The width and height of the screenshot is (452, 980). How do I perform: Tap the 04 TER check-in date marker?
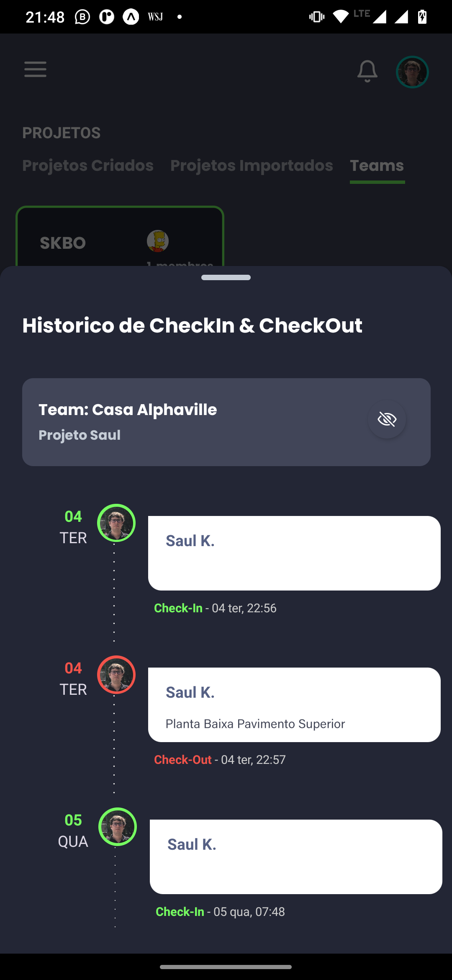tap(73, 527)
